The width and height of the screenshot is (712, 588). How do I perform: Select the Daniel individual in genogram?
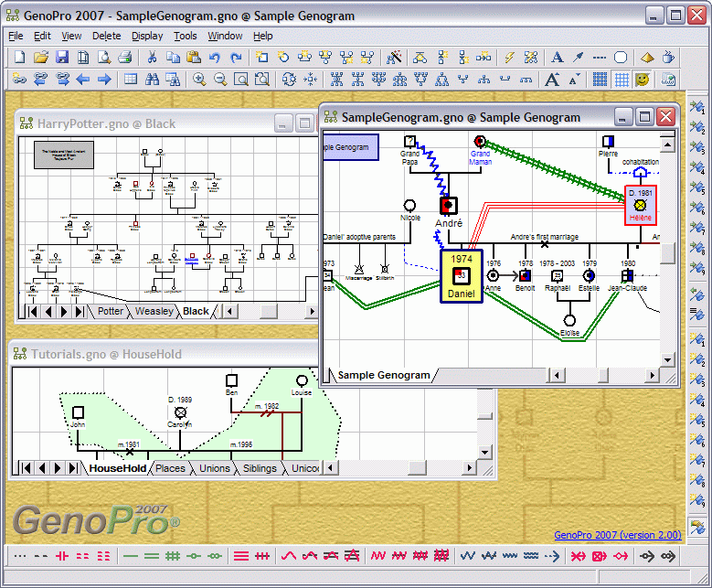462,276
